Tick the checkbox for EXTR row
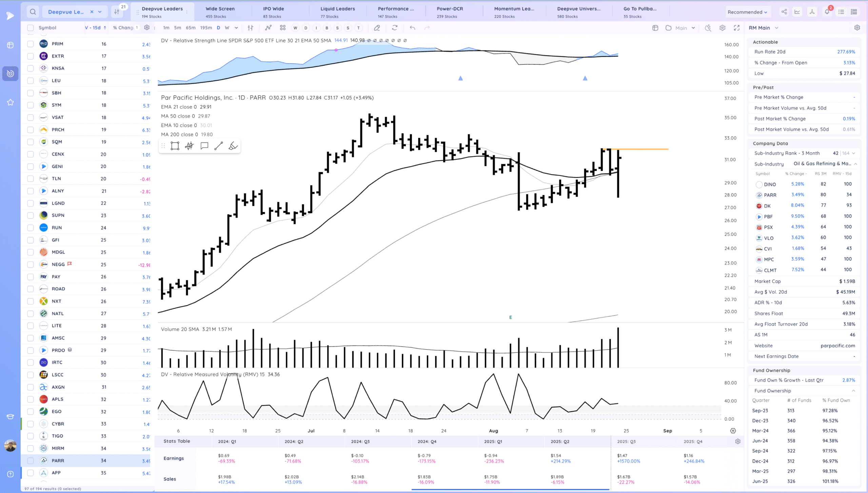This screenshot has height=493, width=868. click(31, 56)
